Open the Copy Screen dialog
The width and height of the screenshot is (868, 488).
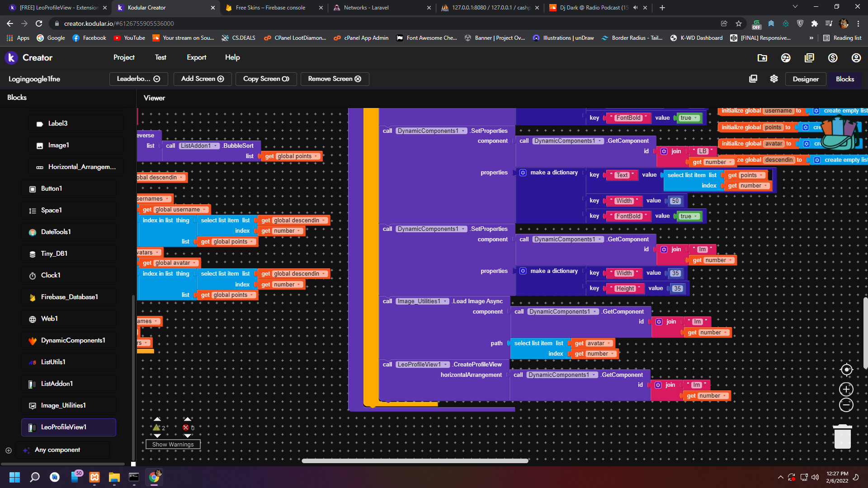(x=266, y=79)
